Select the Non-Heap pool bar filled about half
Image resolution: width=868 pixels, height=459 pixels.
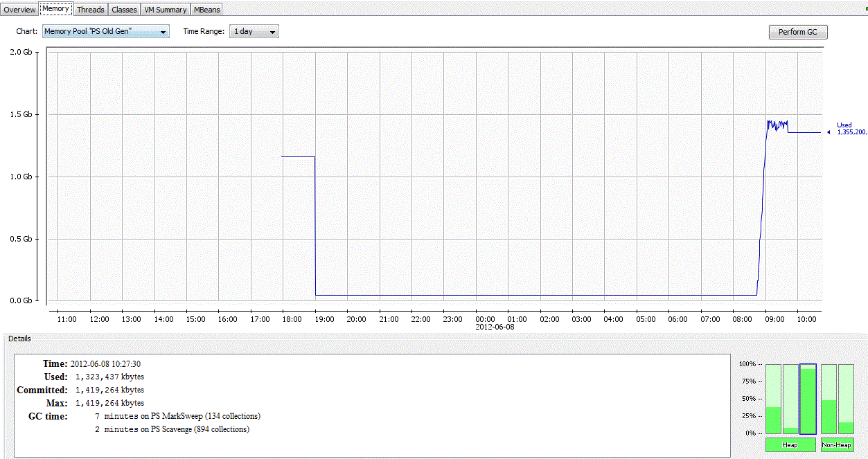(829, 399)
